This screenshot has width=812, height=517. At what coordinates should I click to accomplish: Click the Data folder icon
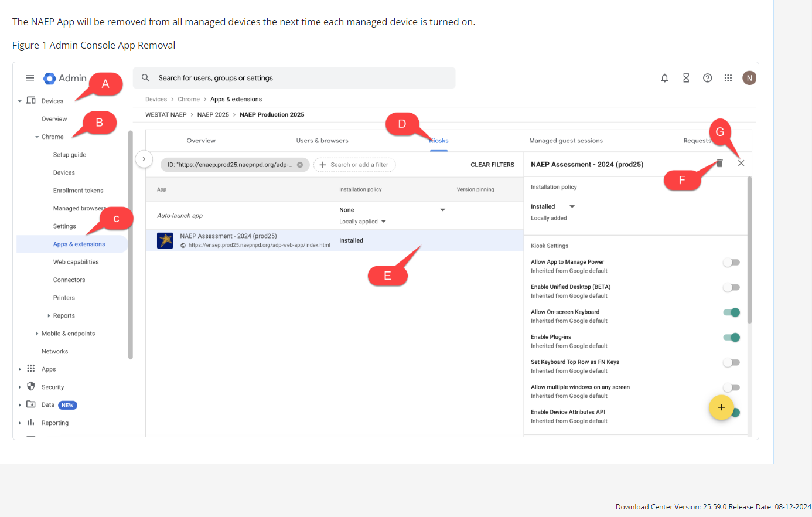click(x=31, y=404)
